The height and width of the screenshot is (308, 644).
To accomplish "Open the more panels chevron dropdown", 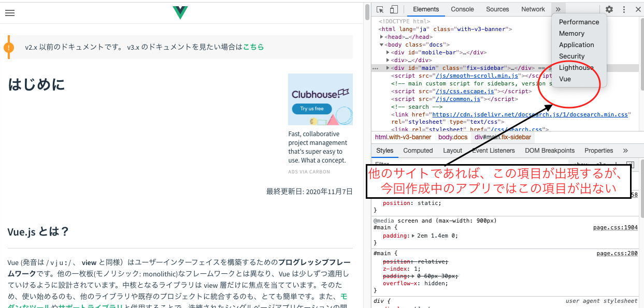I will (557, 9).
